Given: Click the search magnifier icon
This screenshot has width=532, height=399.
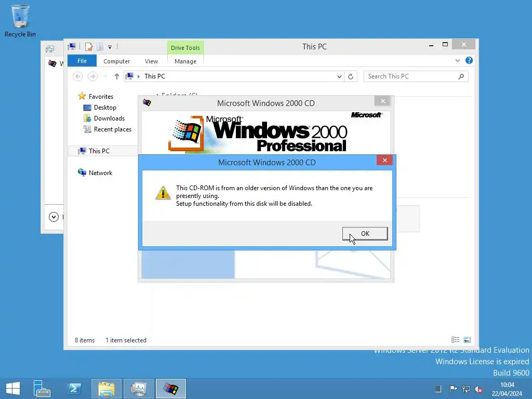Looking at the screenshot, I should coord(461,77).
